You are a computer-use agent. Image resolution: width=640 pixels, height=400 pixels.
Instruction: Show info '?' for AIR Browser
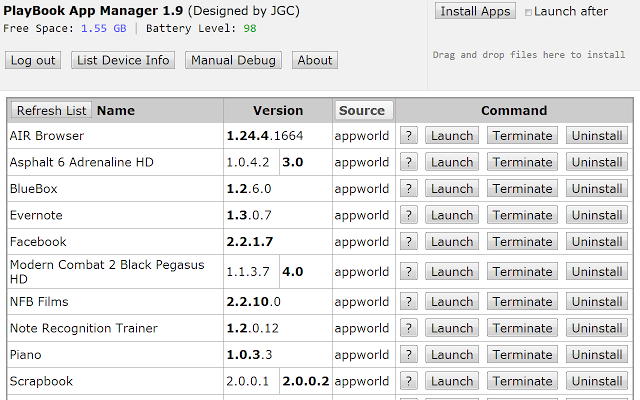[x=409, y=136]
